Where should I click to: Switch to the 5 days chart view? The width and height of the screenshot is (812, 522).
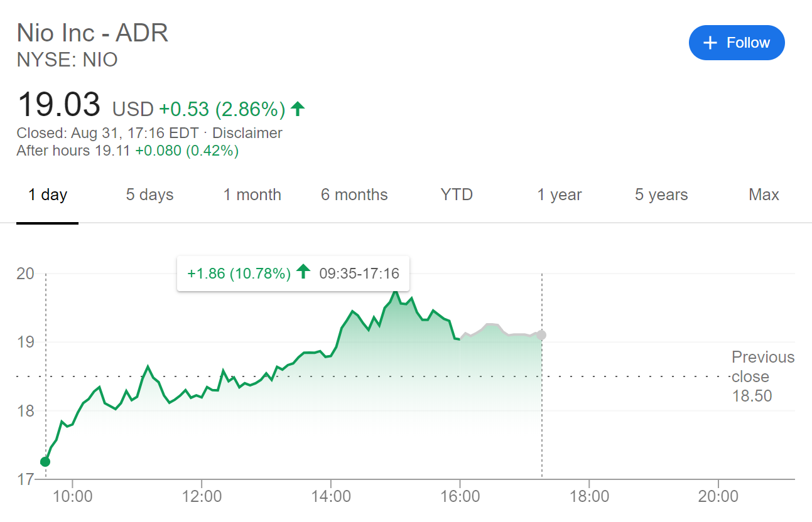pos(149,194)
